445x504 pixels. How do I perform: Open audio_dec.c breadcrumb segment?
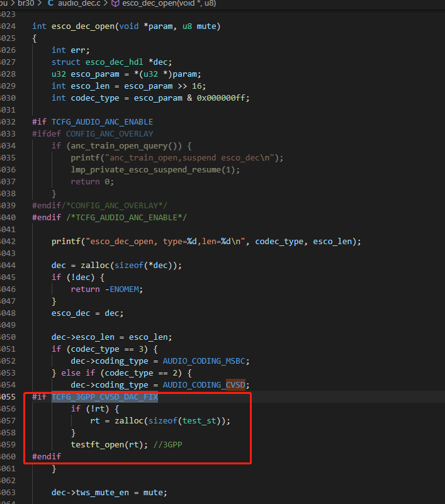79,3
